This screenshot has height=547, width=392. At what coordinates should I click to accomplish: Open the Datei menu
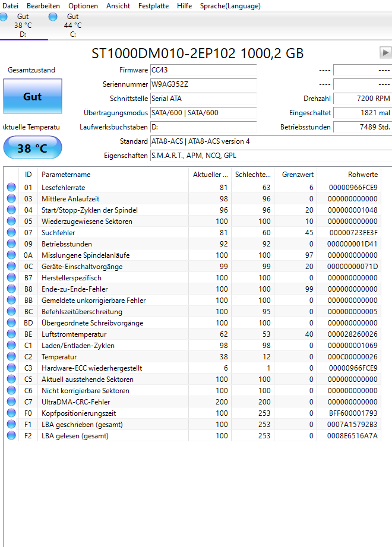click(x=11, y=6)
